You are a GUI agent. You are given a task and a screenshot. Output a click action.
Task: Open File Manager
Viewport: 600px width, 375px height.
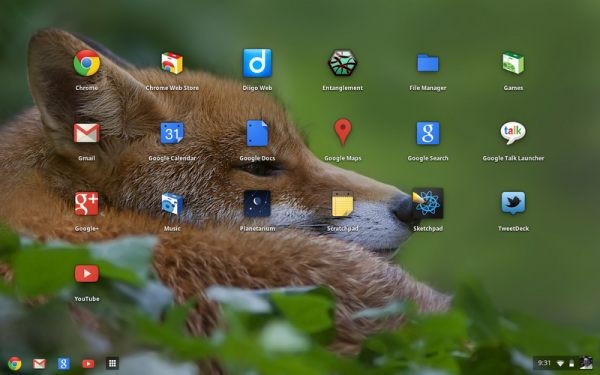(x=428, y=63)
